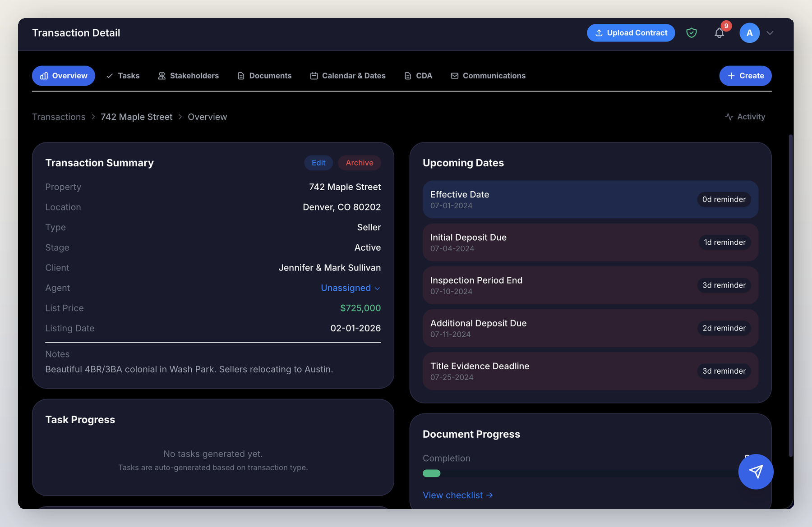Click the Calendar & Dates calendar icon
The width and height of the screenshot is (812, 527).
[314, 75]
